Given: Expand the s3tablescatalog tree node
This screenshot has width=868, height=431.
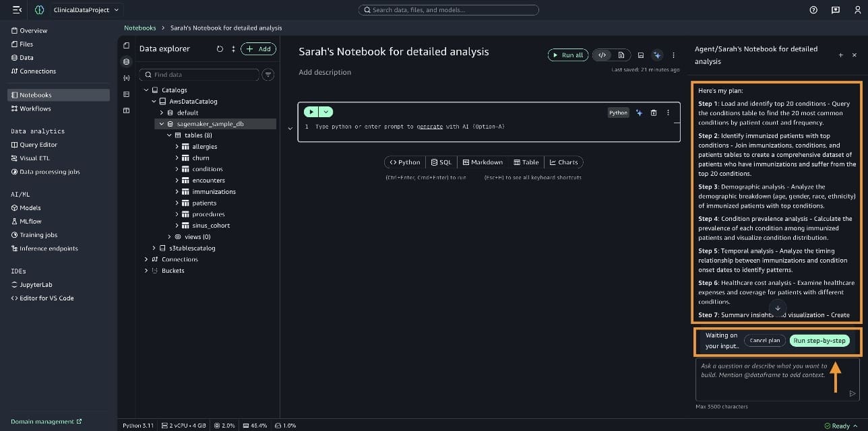Looking at the screenshot, I should tap(154, 248).
